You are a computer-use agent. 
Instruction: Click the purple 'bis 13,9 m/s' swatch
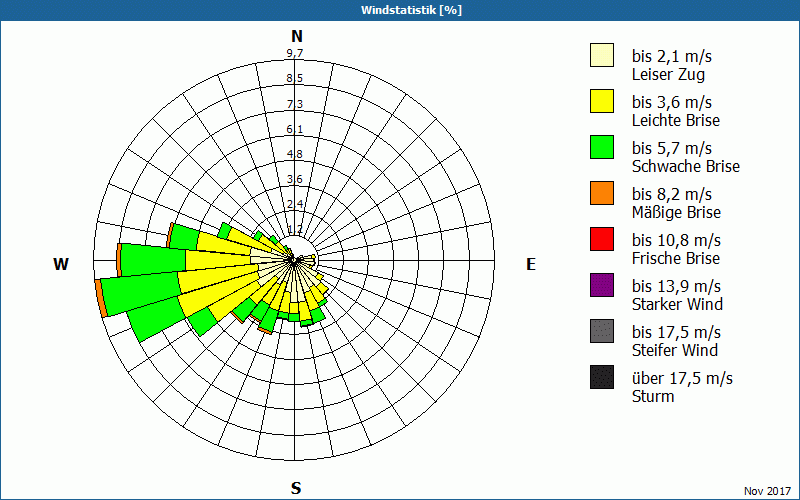602,285
